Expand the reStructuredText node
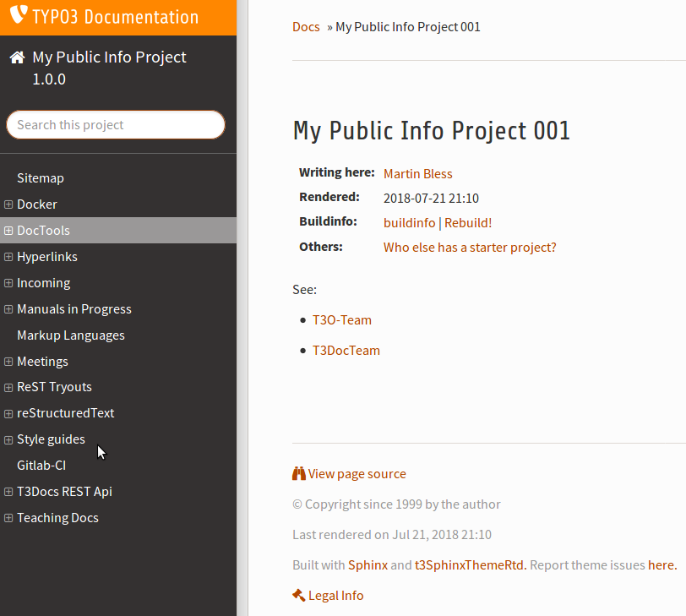Image resolution: width=686 pixels, height=616 pixels. (x=8, y=413)
